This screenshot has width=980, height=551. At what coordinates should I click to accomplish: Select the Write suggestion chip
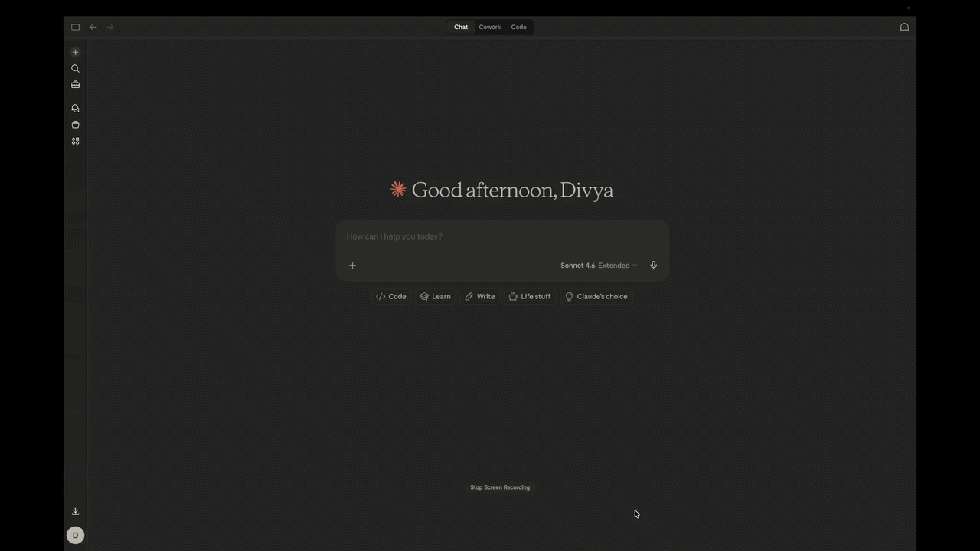tap(480, 296)
